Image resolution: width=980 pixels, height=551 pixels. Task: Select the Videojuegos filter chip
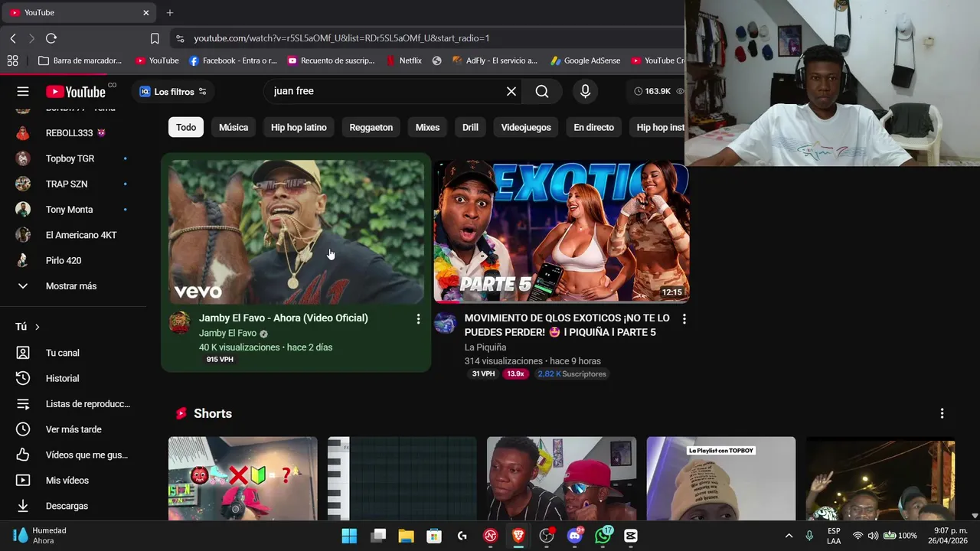pyautogui.click(x=526, y=127)
